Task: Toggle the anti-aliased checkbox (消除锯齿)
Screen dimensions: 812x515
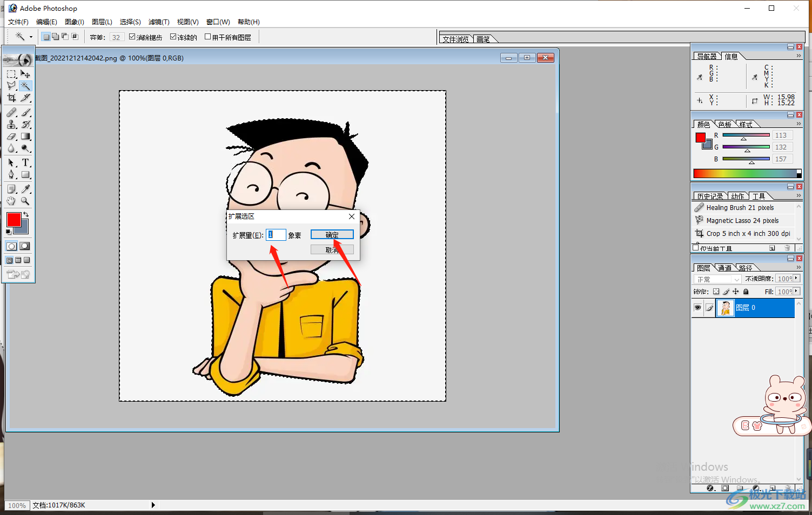Action: [132, 37]
